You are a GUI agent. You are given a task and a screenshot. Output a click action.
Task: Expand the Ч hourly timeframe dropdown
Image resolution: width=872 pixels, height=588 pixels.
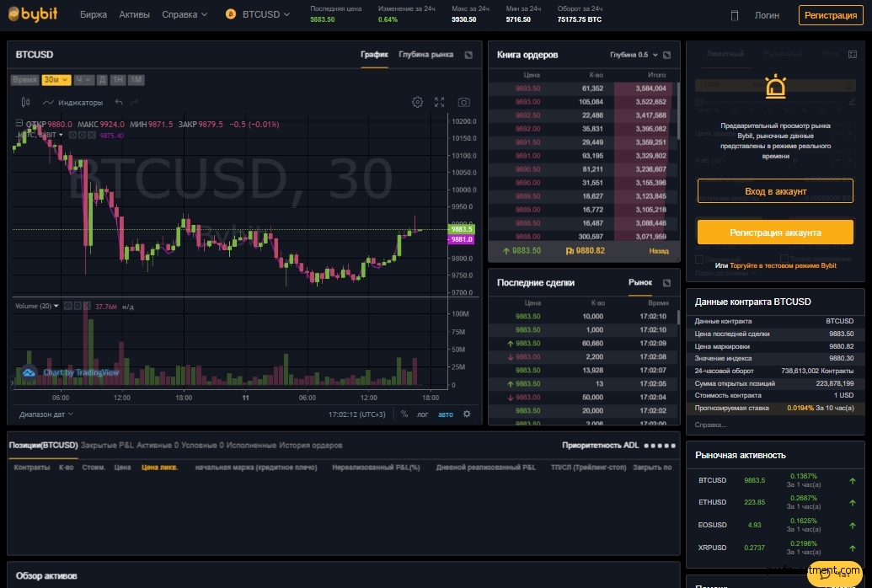[83, 80]
